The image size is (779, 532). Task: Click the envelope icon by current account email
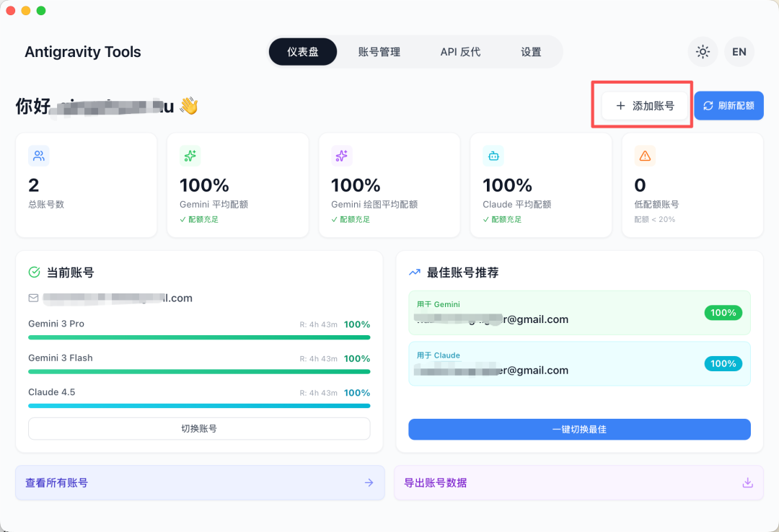click(x=33, y=298)
